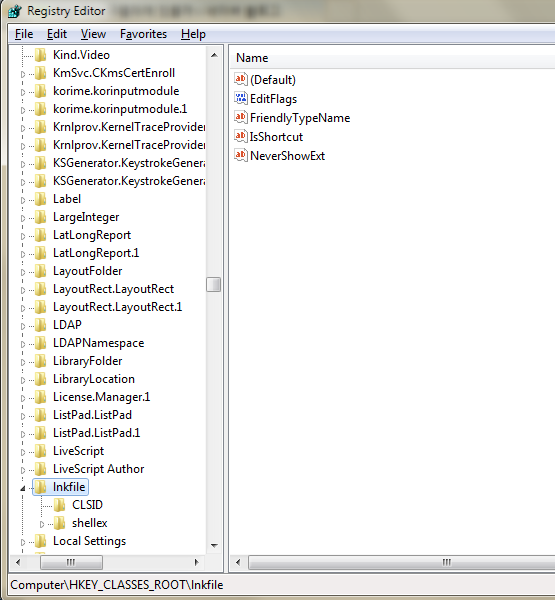Click the EditFlags binary value icon
Image resolution: width=555 pixels, height=600 pixels.
[241, 98]
